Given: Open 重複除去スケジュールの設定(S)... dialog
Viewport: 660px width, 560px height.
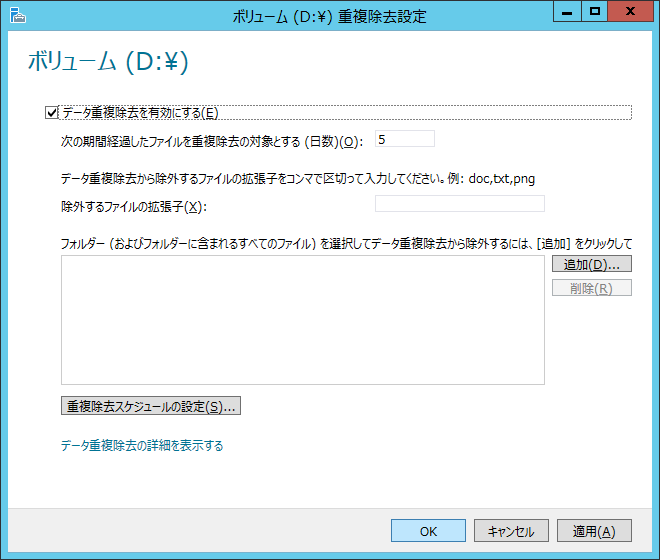Looking at the screenshot, I should pos(151,406).
